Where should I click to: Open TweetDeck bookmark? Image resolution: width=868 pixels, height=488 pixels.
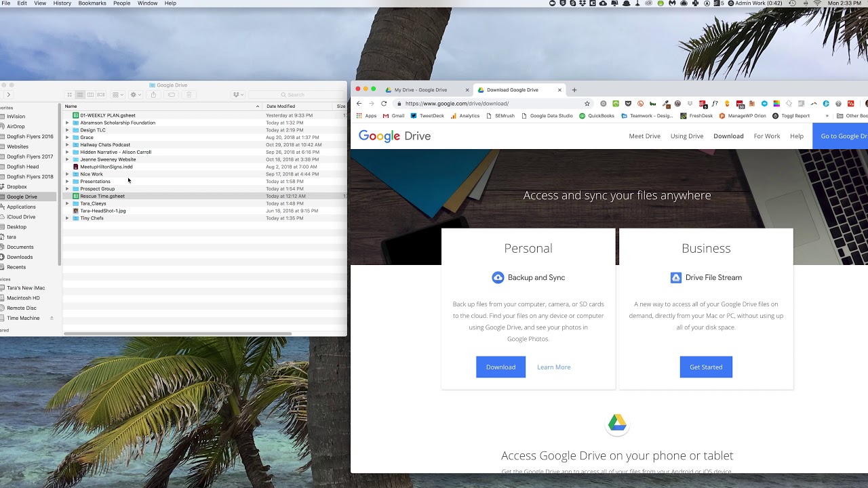427,116
